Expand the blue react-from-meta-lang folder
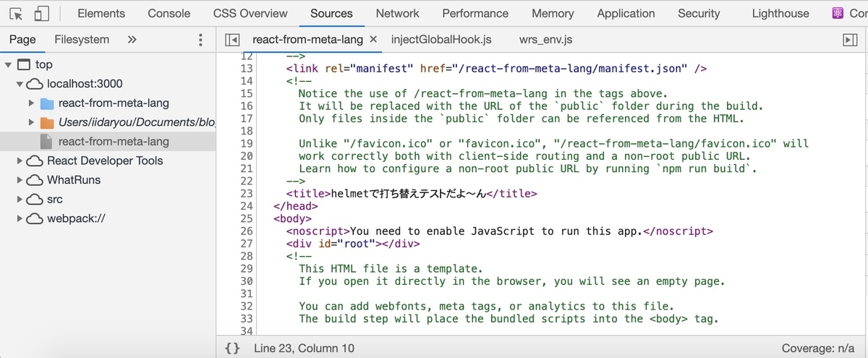The height and width of the screenshot is (358, 868). pos(31,103)
